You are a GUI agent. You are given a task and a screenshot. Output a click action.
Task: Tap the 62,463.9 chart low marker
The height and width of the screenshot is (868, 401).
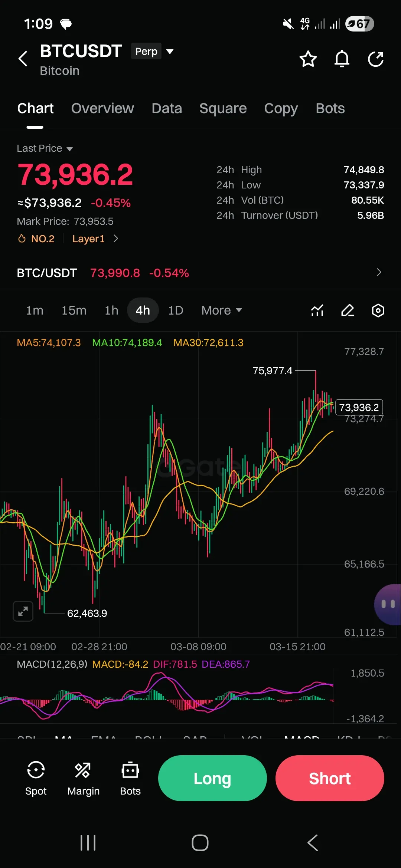87,614
